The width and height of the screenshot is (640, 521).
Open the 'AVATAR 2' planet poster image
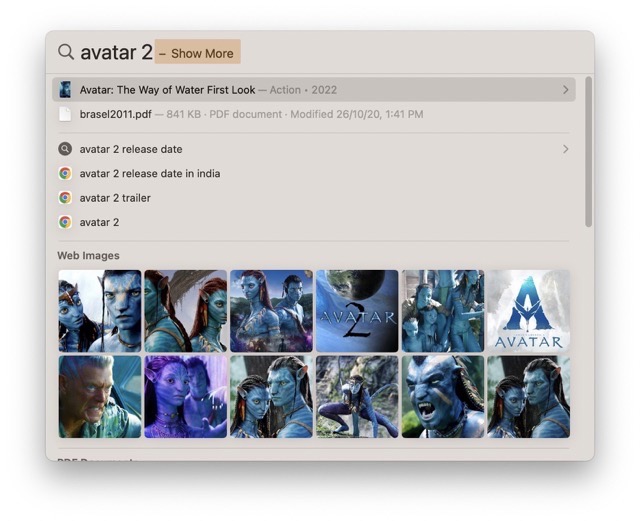[357, 311]
